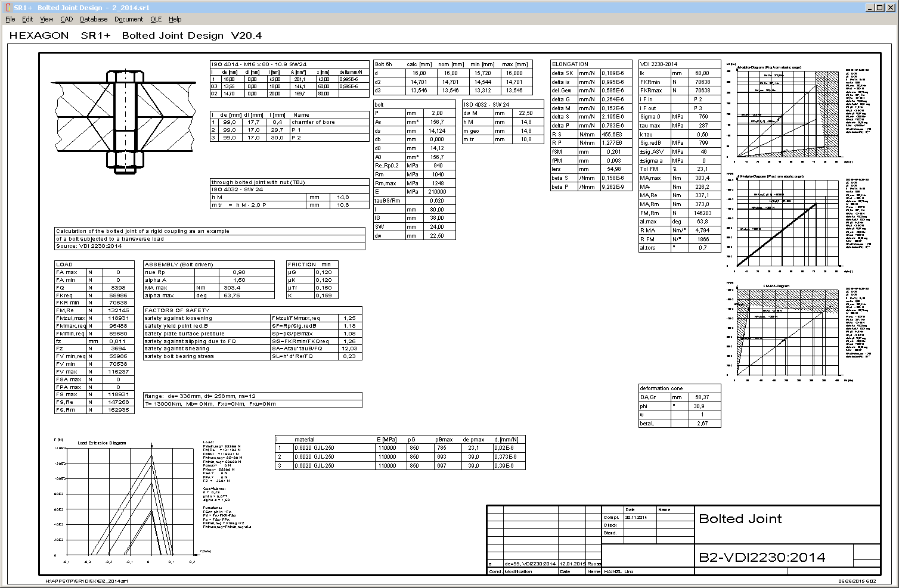Image resolution: width=899 pixels, height=588 pixels.
Task: Click the Bolted Joint title block text
Action: 740,519
